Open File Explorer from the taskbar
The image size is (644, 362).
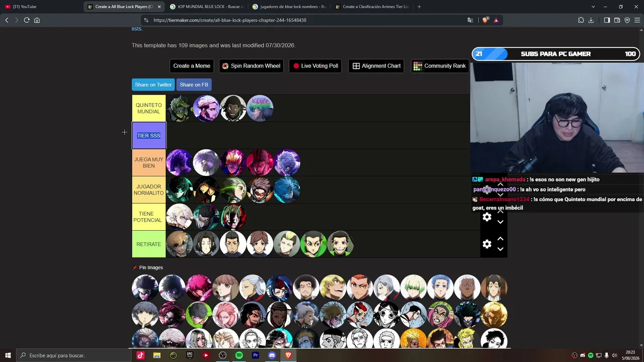tap(157, 355)
